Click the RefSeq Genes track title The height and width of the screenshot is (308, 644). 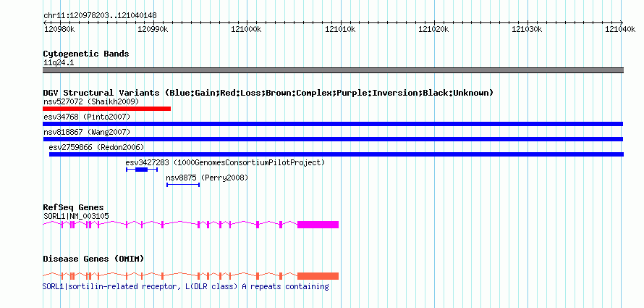coord(74,207)
